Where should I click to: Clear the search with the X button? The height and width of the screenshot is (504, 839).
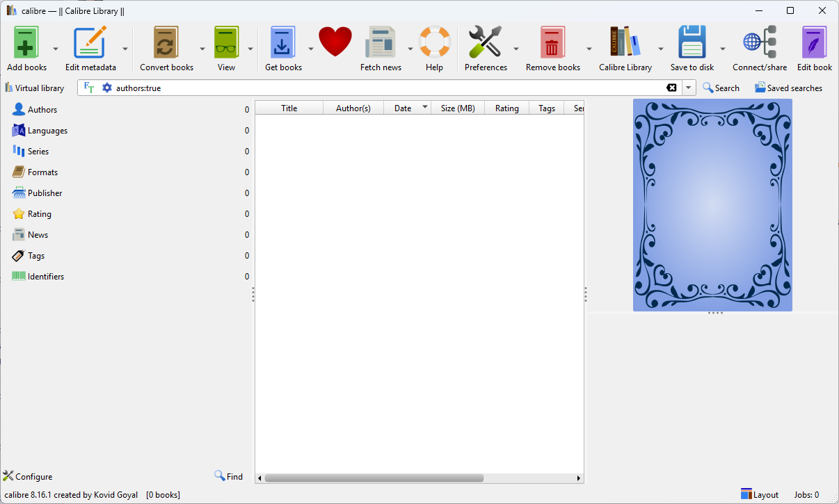(671, 88)
